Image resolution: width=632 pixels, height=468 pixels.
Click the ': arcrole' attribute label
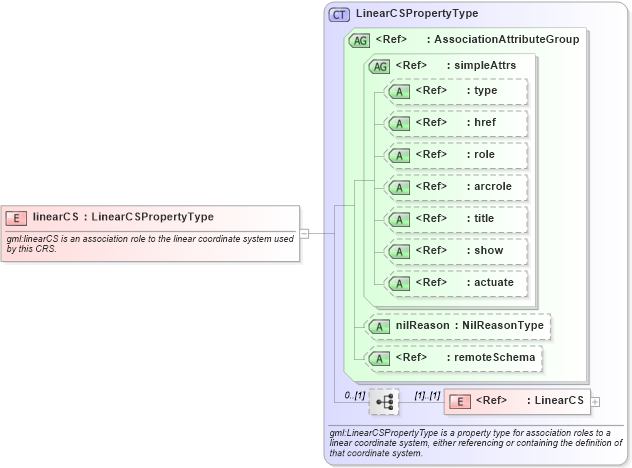click(489, 186)
